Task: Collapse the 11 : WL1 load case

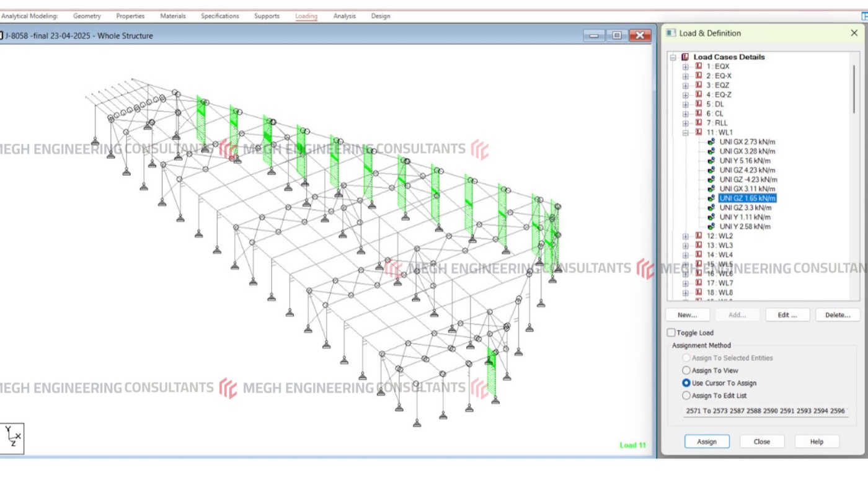Action: pos(686,133)
